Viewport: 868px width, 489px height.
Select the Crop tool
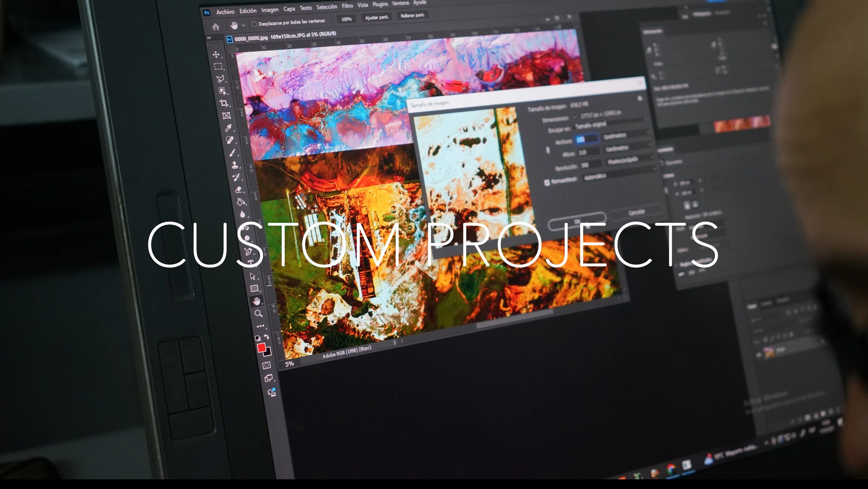pos(224,103)
